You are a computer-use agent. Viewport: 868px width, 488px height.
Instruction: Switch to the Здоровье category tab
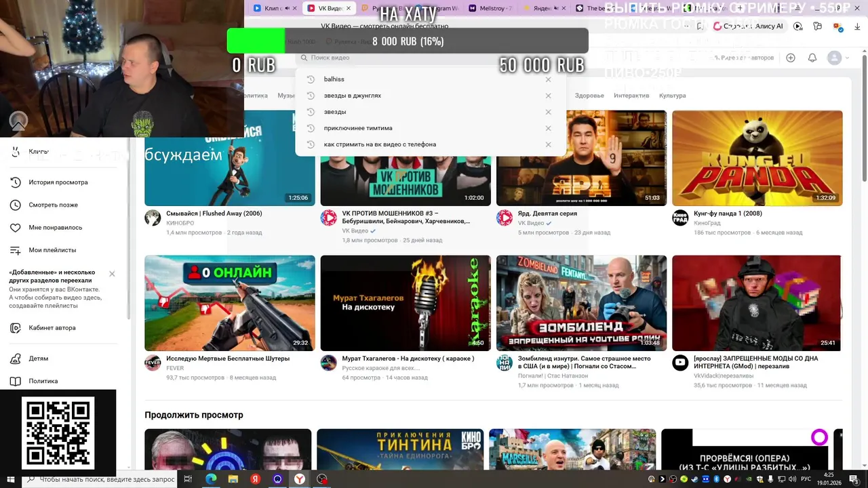589,96
